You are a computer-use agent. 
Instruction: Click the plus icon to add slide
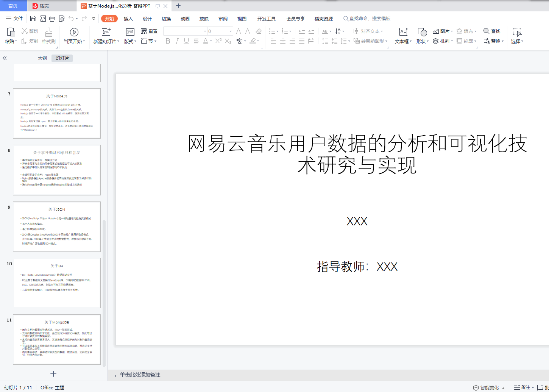(53, 374)
